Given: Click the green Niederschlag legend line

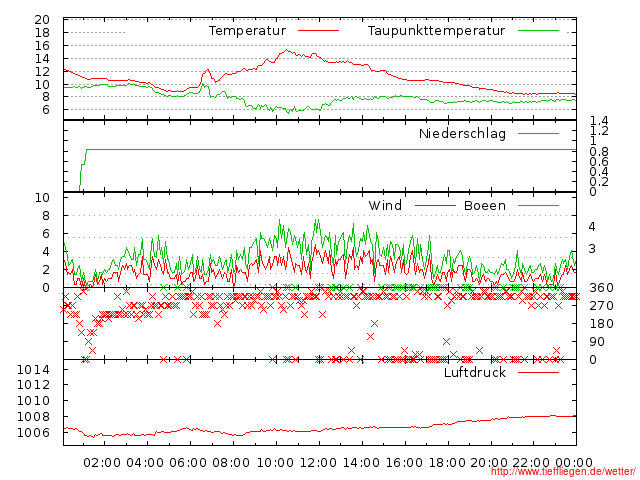Looking at the screenshot, I should [538, 133].
